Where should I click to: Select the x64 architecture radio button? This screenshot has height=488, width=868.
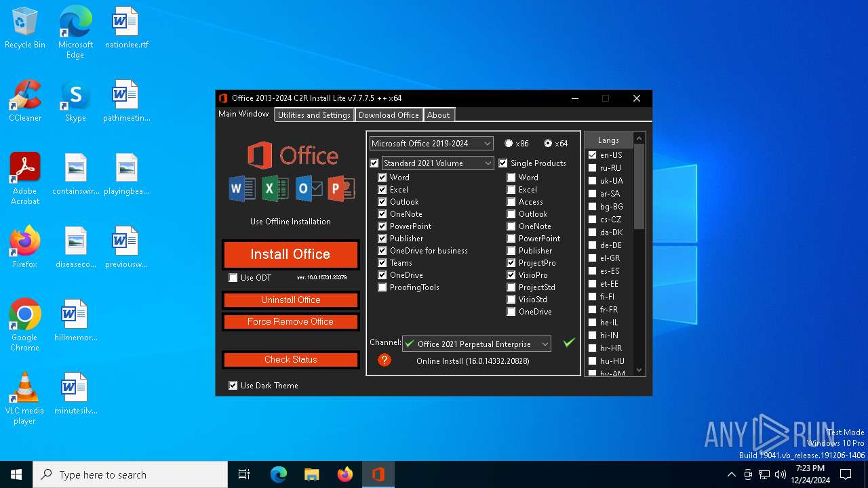coord(548,144)
